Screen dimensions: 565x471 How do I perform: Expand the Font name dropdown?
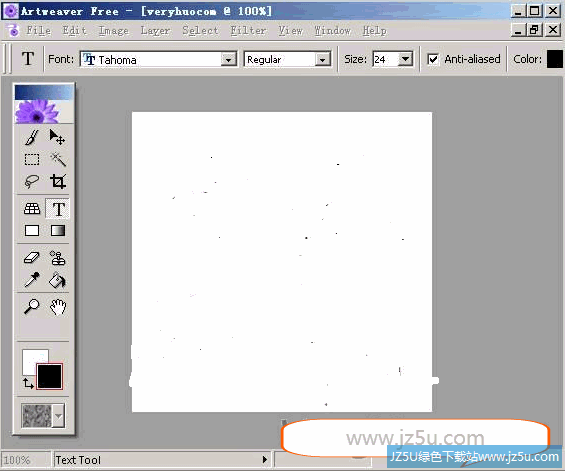[x=228, y=59]
